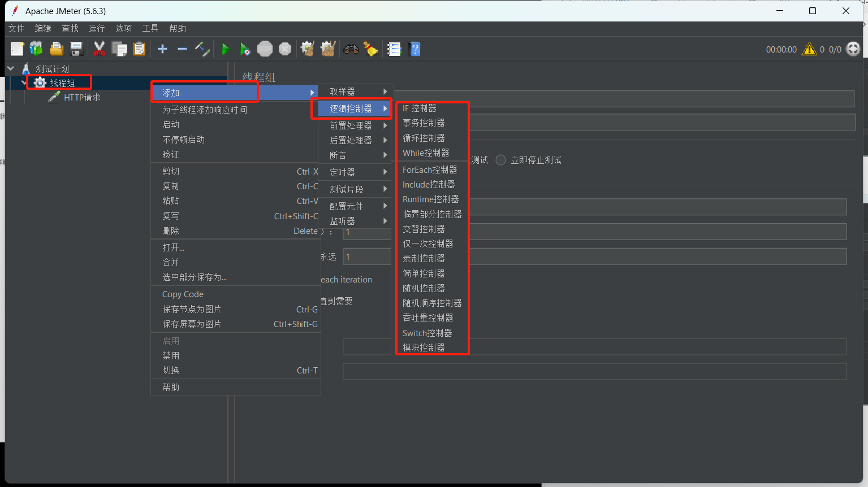868x487 pixels.
Task: Select the 立即停止测试 radio button
Action: [x=500, y=160]
